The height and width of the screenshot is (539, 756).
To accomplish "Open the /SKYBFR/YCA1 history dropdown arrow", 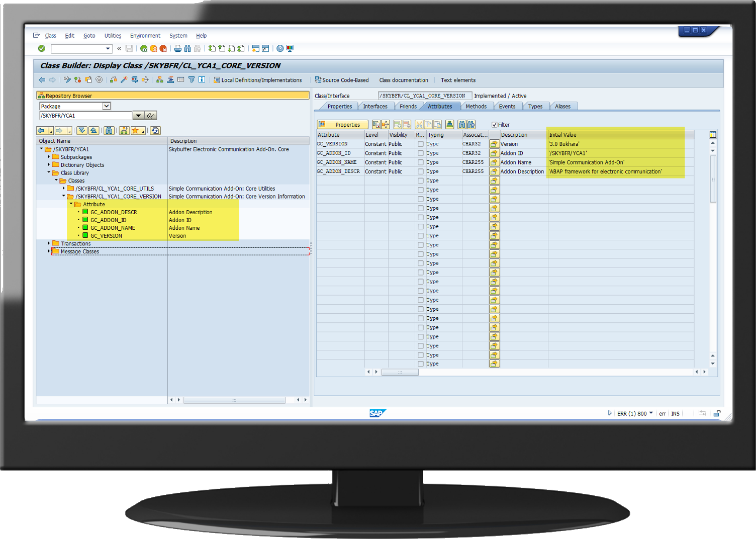I will (x=138, y=116).
